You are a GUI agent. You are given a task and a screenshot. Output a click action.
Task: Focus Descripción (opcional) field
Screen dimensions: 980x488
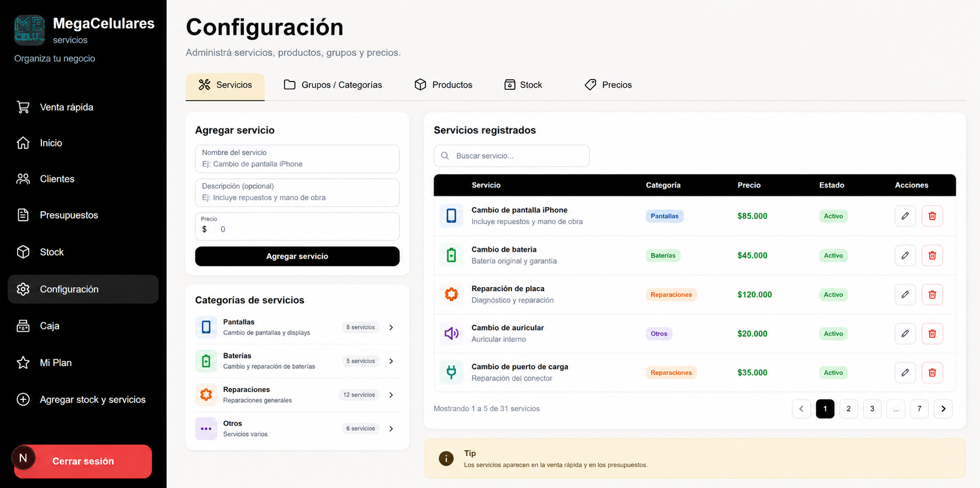(297, 192)
